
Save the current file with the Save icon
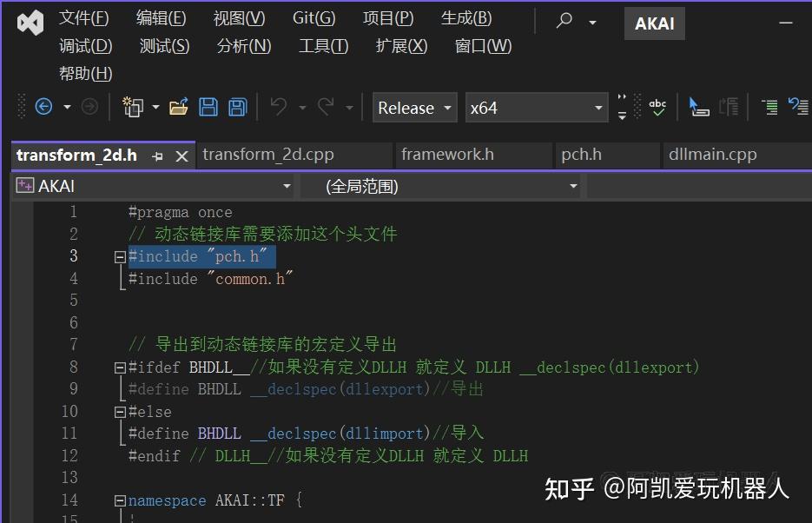pos(208,106)
